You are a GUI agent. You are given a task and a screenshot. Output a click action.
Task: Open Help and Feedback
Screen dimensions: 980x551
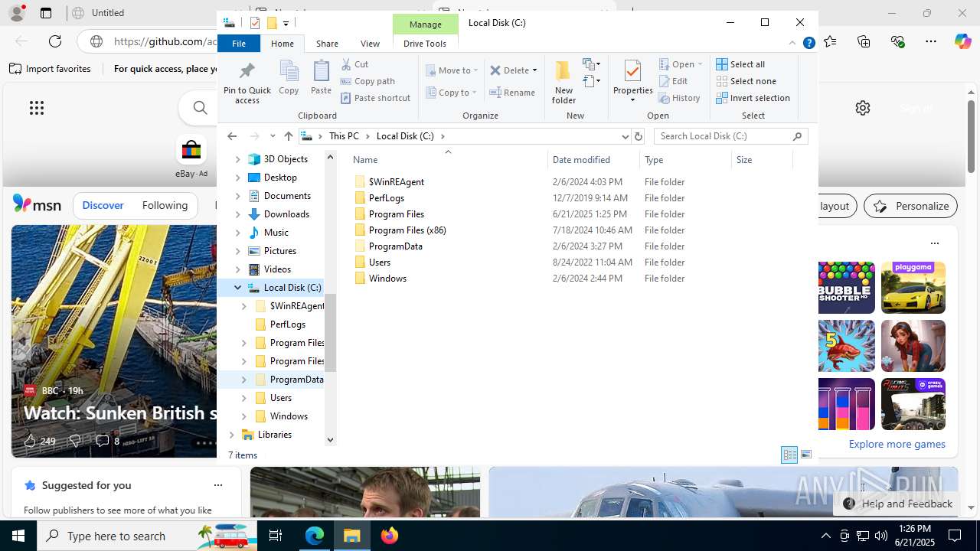point(898,504)
